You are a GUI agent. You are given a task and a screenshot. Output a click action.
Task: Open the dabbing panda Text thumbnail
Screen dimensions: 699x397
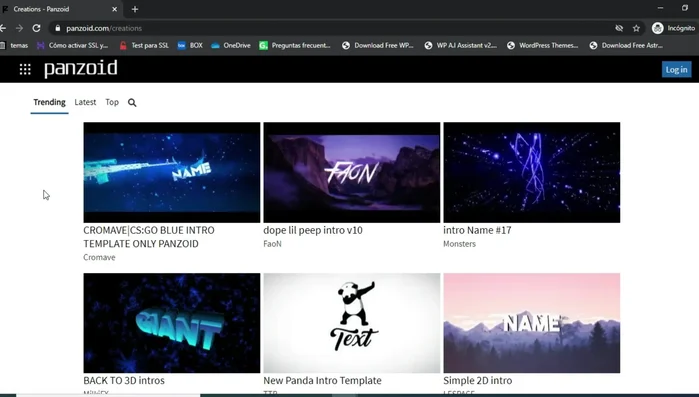pos(352,323)
